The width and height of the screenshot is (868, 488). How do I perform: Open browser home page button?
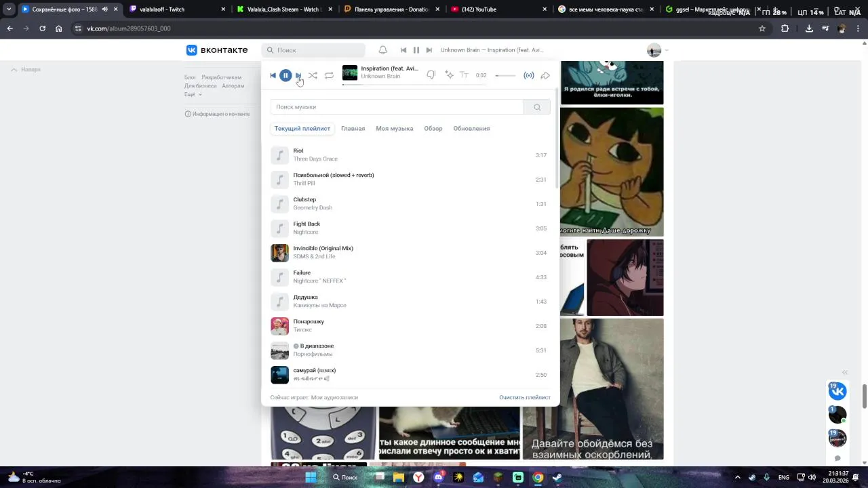pyautogui.click(x=59, y=28)
